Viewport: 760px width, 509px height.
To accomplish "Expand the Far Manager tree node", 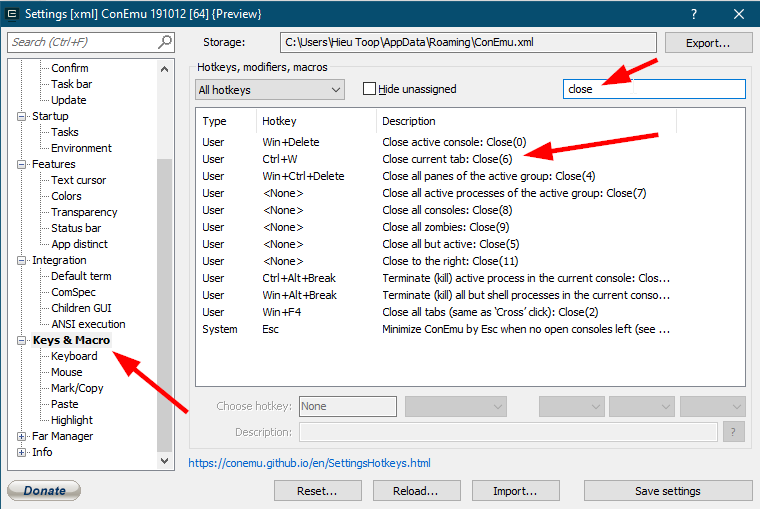I will (x=22, y=436).
